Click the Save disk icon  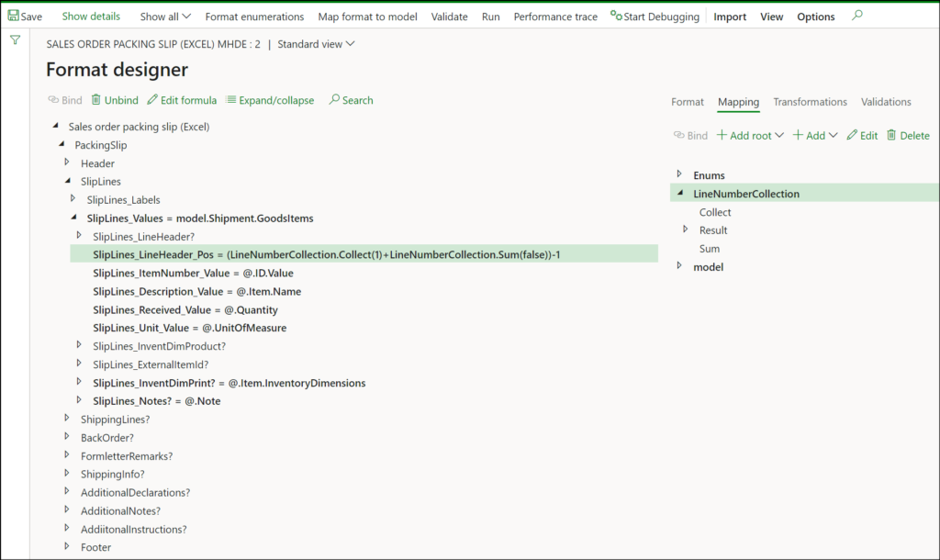(13, 16)
